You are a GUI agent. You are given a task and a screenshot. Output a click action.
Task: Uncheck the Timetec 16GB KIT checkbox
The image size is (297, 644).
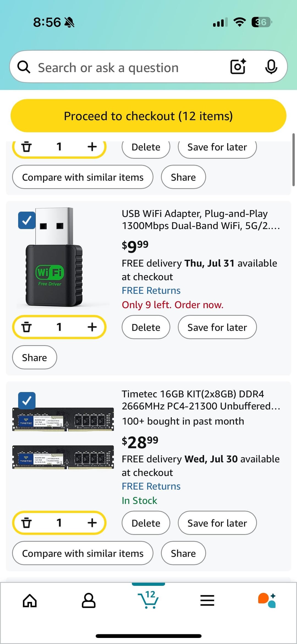tap(27, 401)
